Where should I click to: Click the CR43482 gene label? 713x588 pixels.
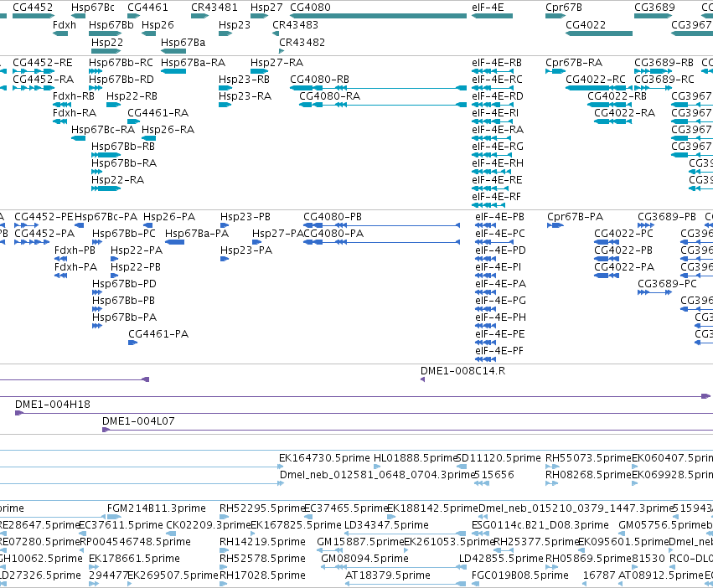(x=302, y=42)
